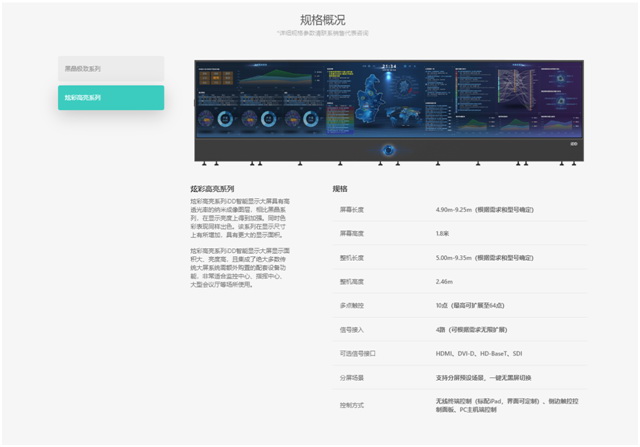640x447 pixels.
Task: Click the first donut chart on the display
Action: 214,119
